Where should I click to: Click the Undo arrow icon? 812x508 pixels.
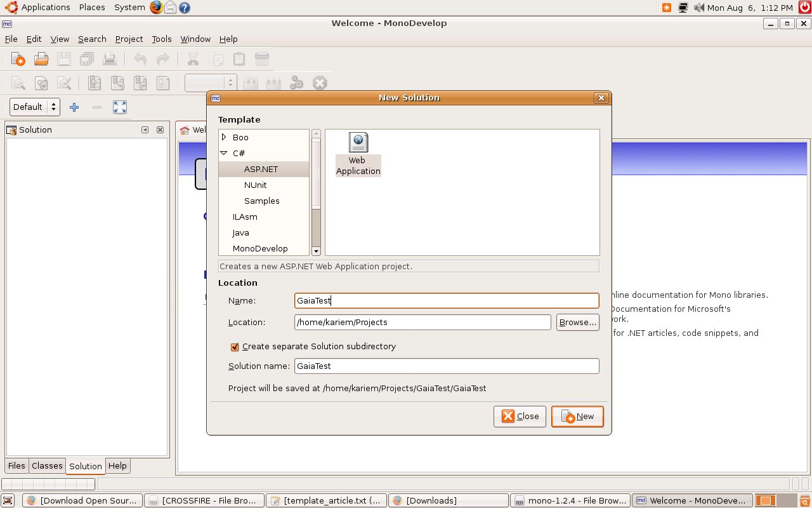(x=140, y=59)
